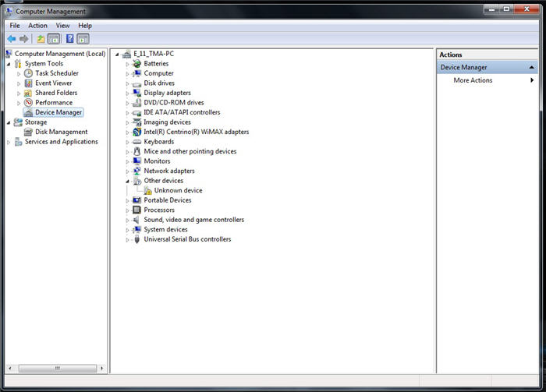Expand the Event Viewer node
The image size is (546, 392).
19,83
